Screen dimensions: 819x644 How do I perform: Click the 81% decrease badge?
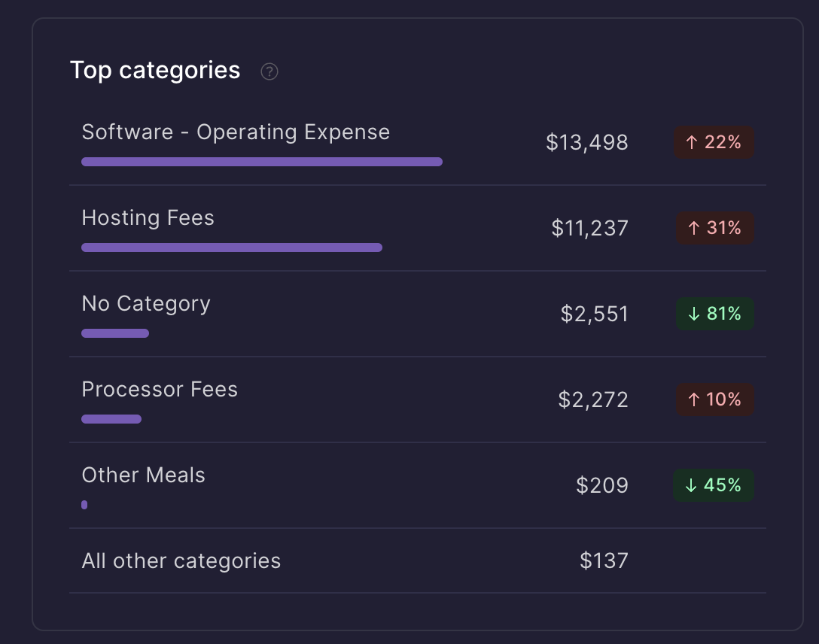pos(714,314)
